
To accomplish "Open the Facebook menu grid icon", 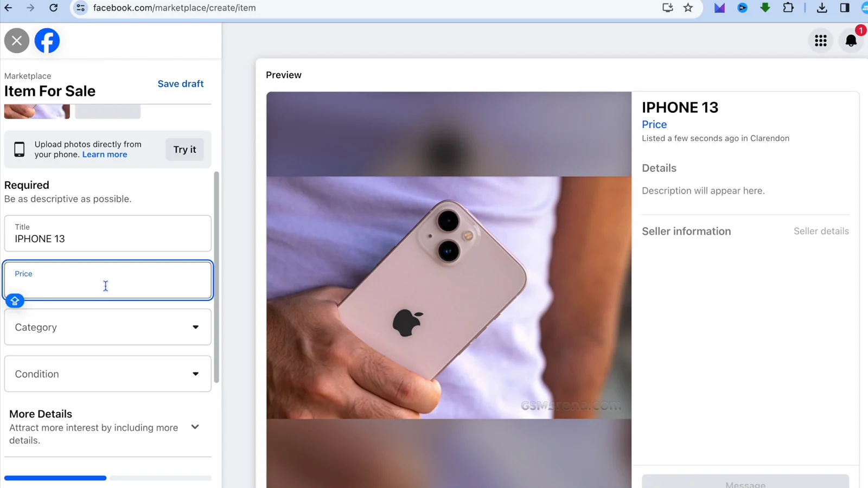I will click(821, 41).
